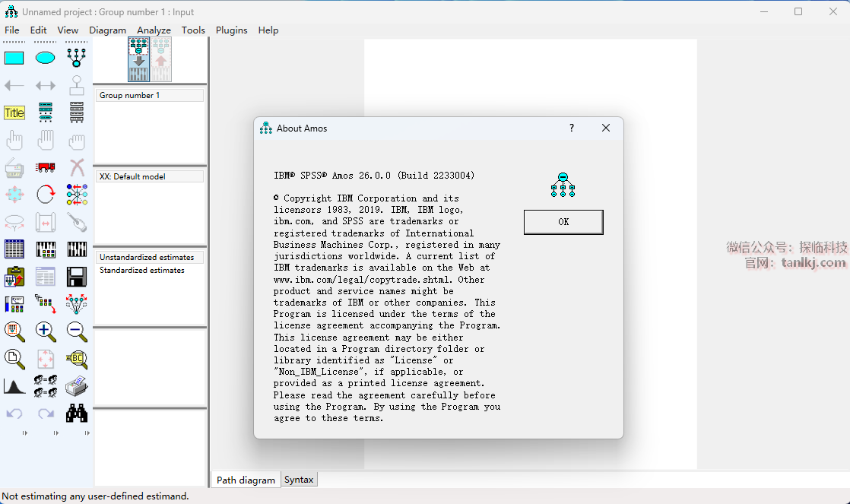Select the draw unobserved variable ellipse tool
This screenshot has height=504, width=850.
click(46, 58)
